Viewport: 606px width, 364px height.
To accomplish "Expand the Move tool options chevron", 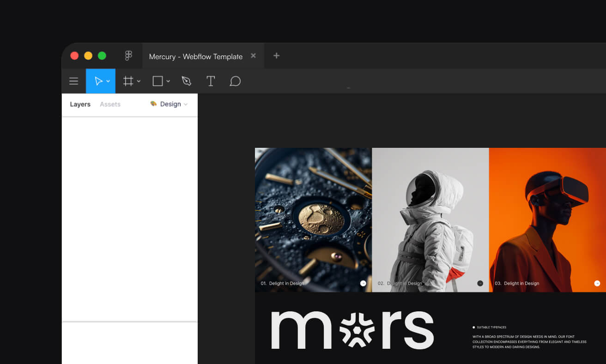I will [x=108, y=81].
